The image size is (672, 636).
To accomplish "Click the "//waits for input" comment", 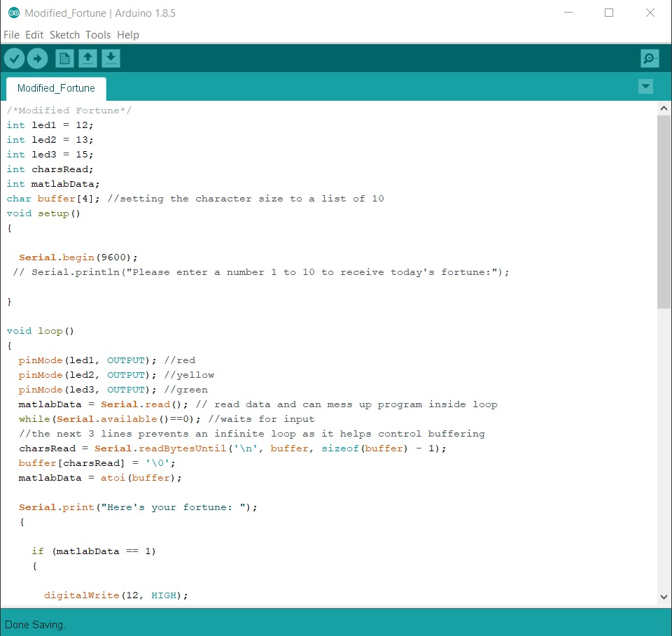I will [x=261, y=419].
